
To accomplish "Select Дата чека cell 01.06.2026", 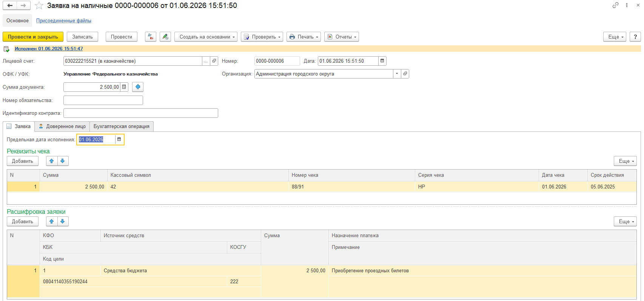I will [x=563, y=187].
